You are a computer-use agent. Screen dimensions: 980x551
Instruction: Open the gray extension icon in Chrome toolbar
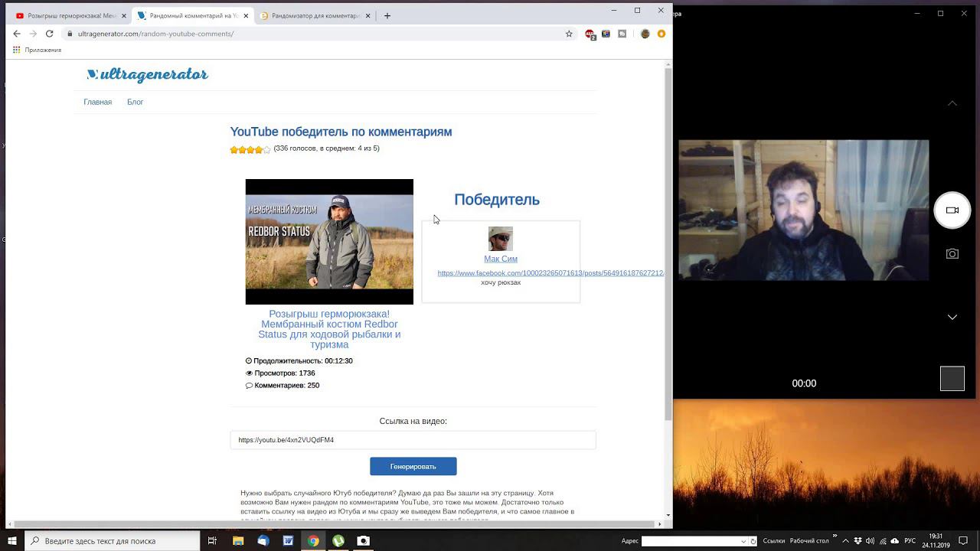tap(622, 34)
